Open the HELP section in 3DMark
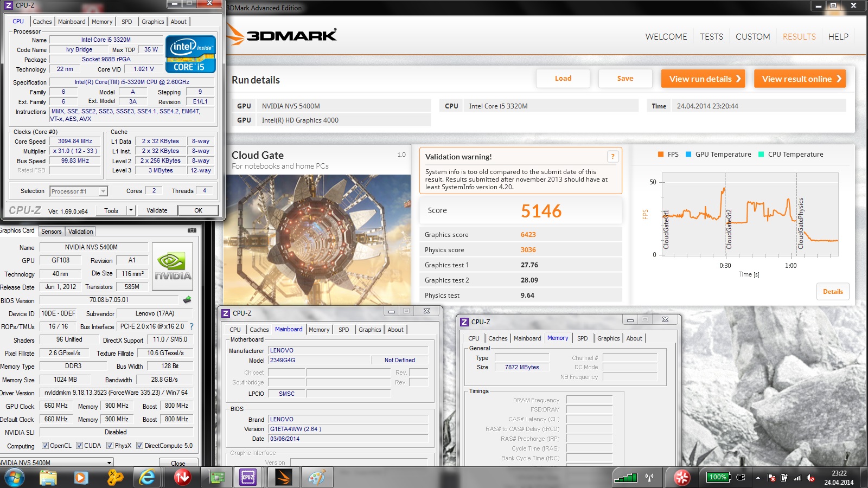 [838, 36]
